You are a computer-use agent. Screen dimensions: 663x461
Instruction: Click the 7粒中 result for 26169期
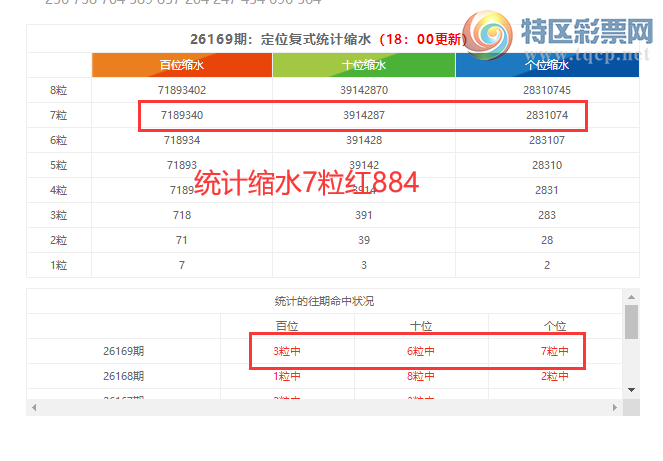point(555,351)
